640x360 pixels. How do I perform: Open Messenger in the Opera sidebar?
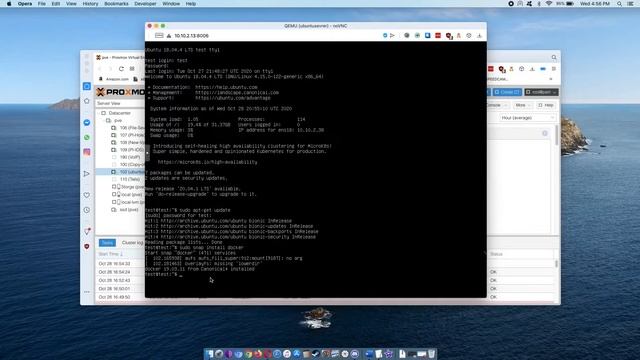(87, 122)
